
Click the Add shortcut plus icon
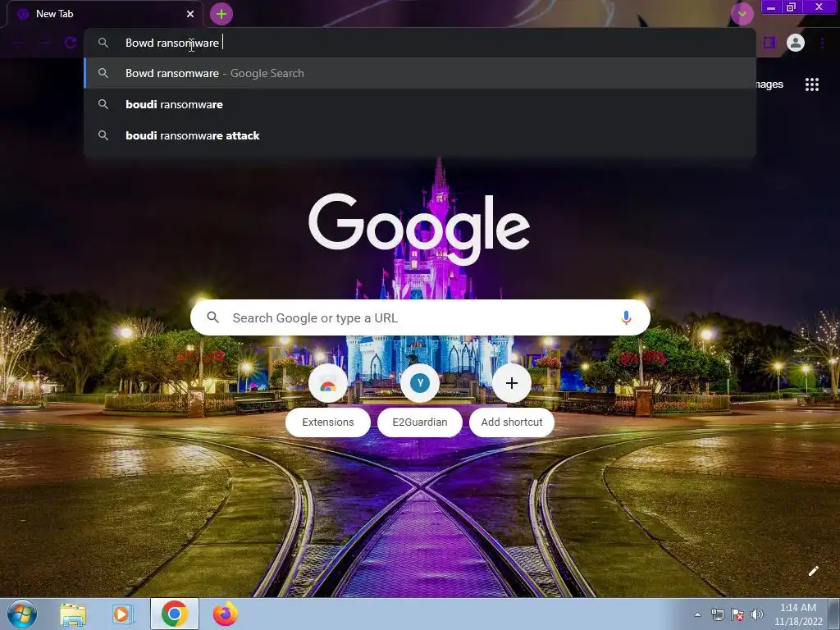(x=512, y=383)
